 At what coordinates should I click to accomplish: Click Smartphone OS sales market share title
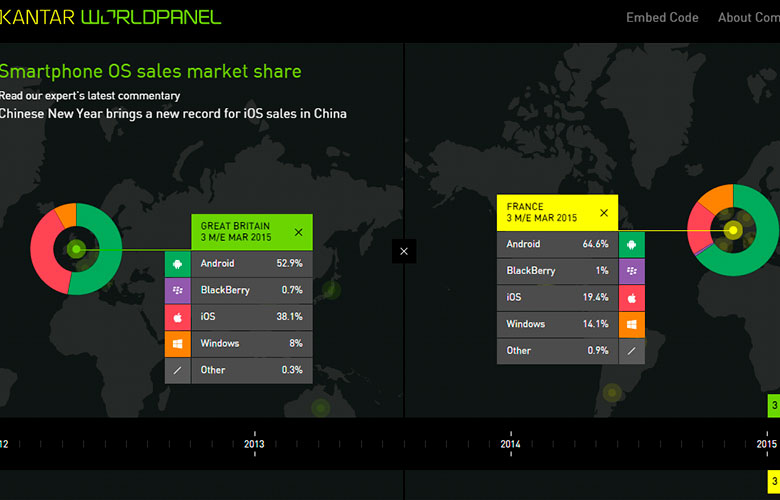(150, 72)
